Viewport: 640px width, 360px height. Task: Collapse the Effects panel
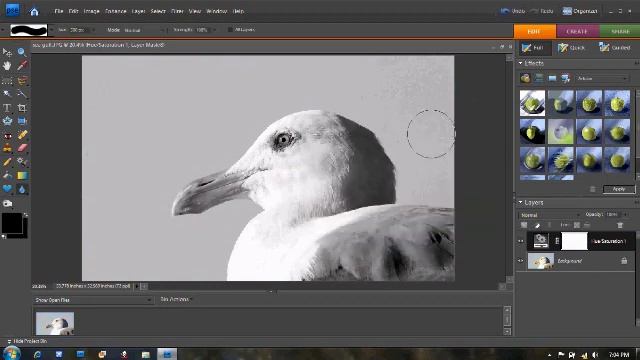[520, 63]
